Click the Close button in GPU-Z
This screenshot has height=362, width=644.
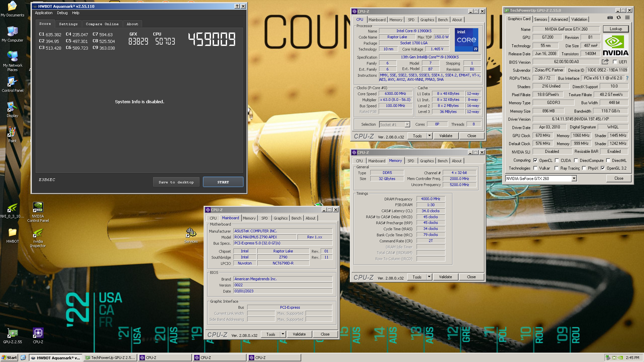(x=619, y=178)
